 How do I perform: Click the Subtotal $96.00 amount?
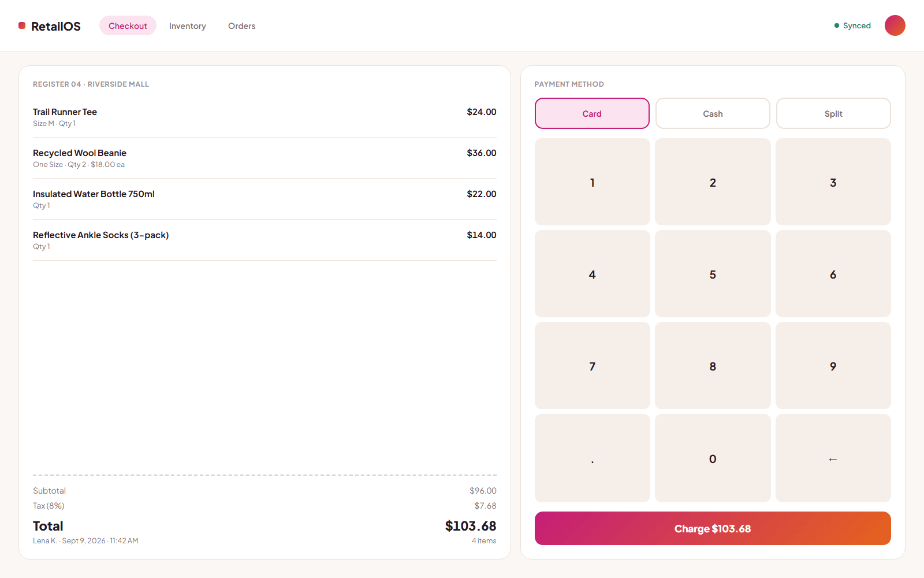tap(483, 491)
